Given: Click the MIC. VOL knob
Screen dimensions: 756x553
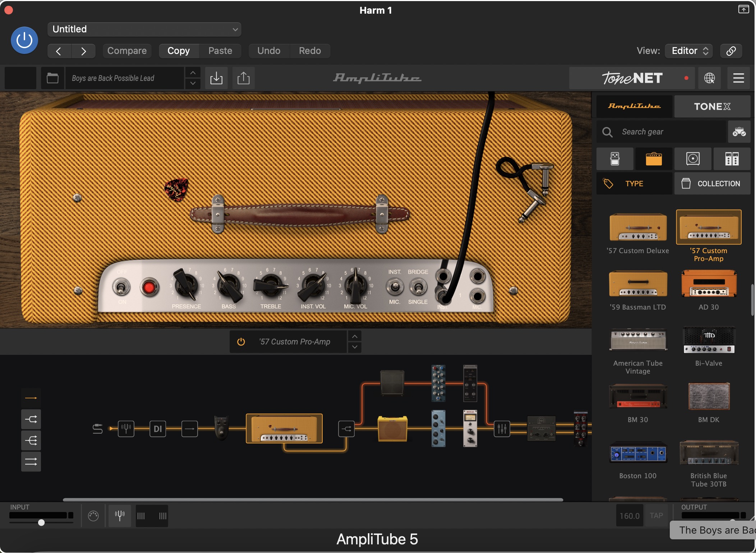Looking at the screenshot, I should coord(355,285).
